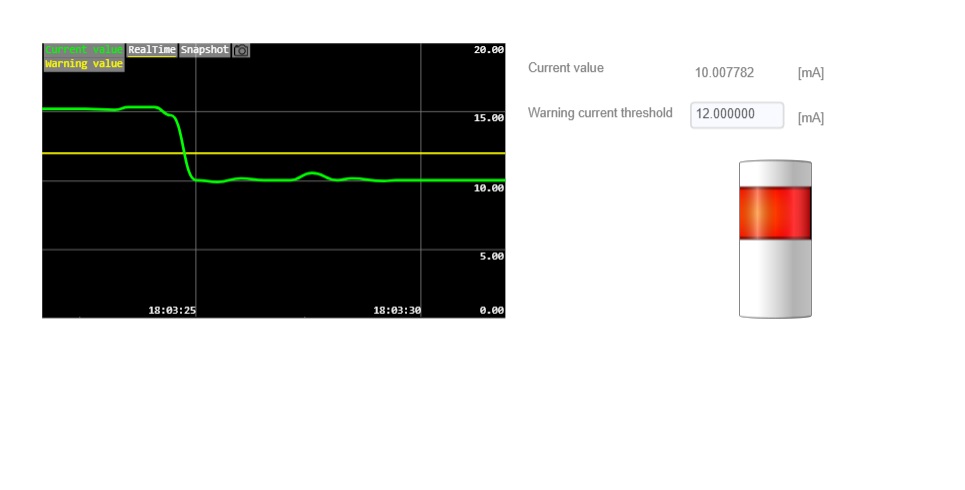Screen dimensions: 965x490
Task: Click the Warning current threshold input field
Action: pyautogui.click(x=737, y=115)
